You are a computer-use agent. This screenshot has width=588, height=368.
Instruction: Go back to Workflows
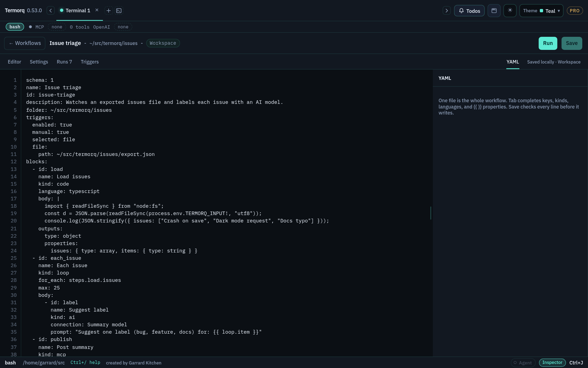(25, 43)
